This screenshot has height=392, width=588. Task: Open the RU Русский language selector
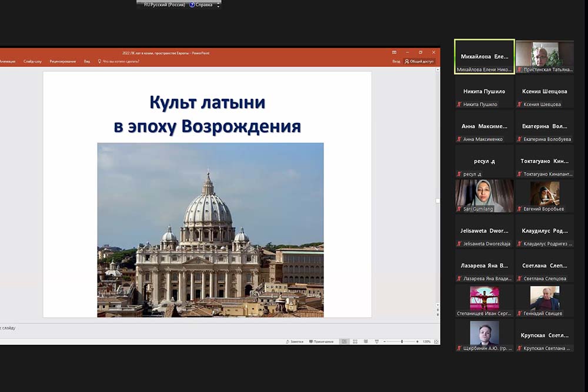tap(165, 5)
